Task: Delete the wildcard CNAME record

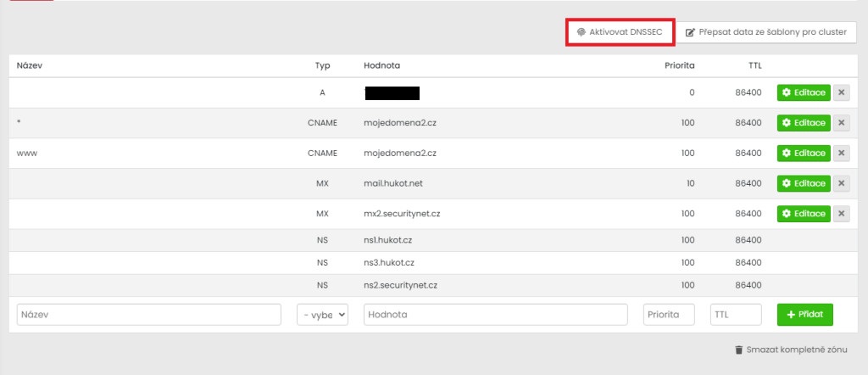Action: 841,123
